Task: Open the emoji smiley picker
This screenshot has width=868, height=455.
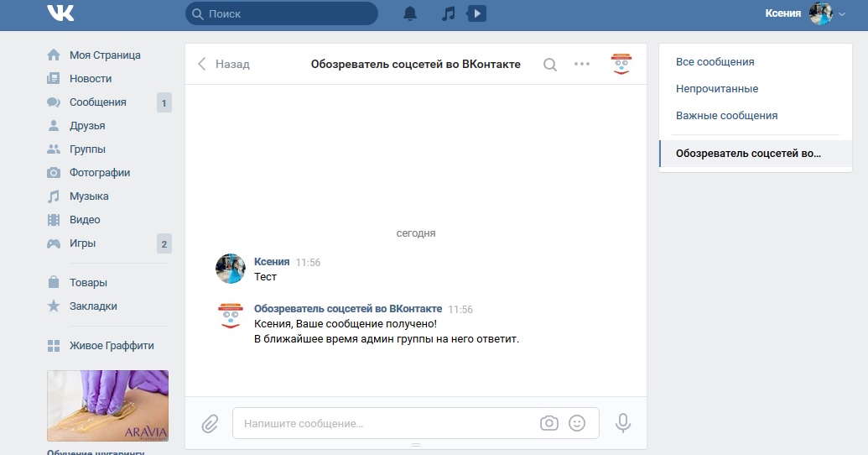Action: click(577, 423)
